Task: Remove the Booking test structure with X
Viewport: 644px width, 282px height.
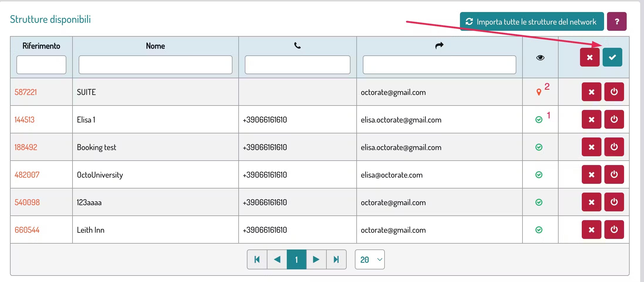Action: point(591,147)
